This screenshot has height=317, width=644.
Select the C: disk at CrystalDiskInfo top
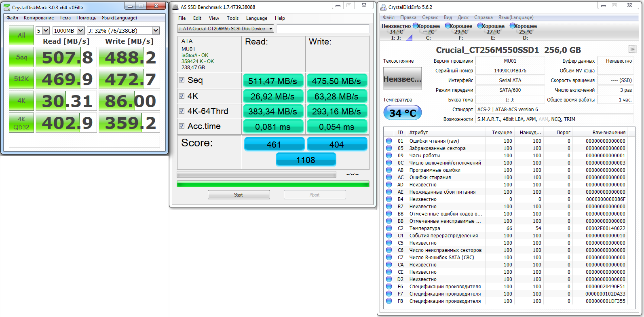click(429, 32)
